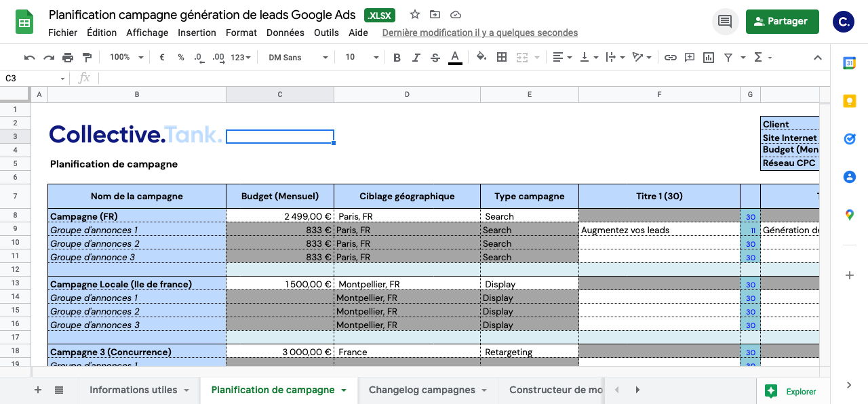Open the zoom 100% dropdown
Viewport: 868px width, 404px height.
126,58
